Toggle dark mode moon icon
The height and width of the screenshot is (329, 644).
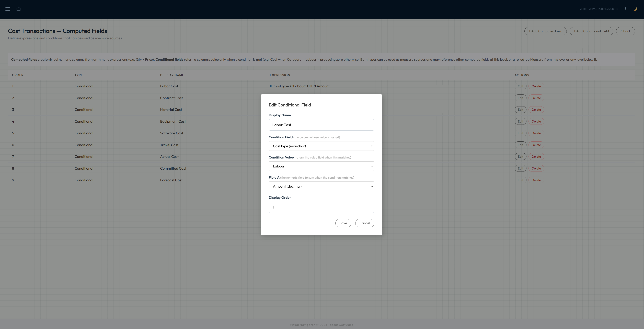point(635,9)
